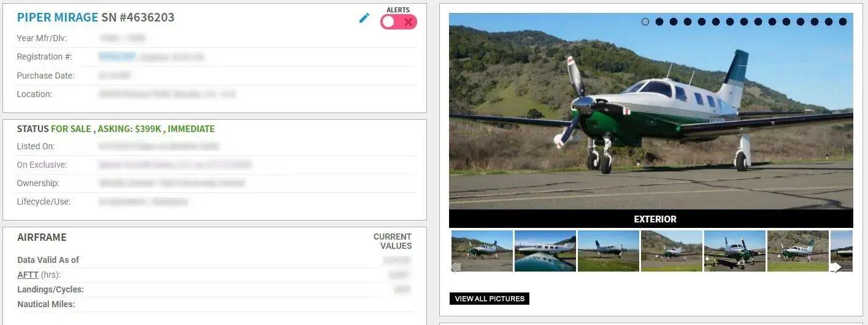Jump to the last carousel dot
Image resolution: width=868 pixels, height=325 pixels.
coord(843,22)
